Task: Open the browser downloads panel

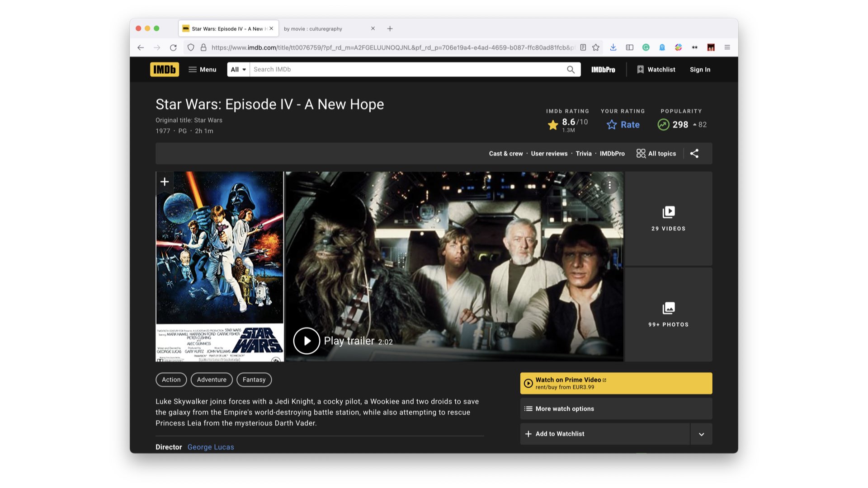Action: (x=613, y=47)
